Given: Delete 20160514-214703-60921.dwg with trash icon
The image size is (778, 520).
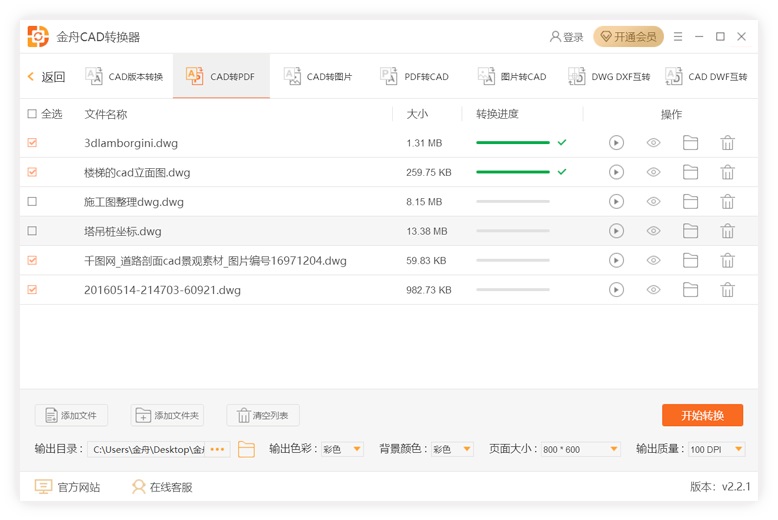Looking at the screenshot, I should pyautogui.click(x=727, y=289).
